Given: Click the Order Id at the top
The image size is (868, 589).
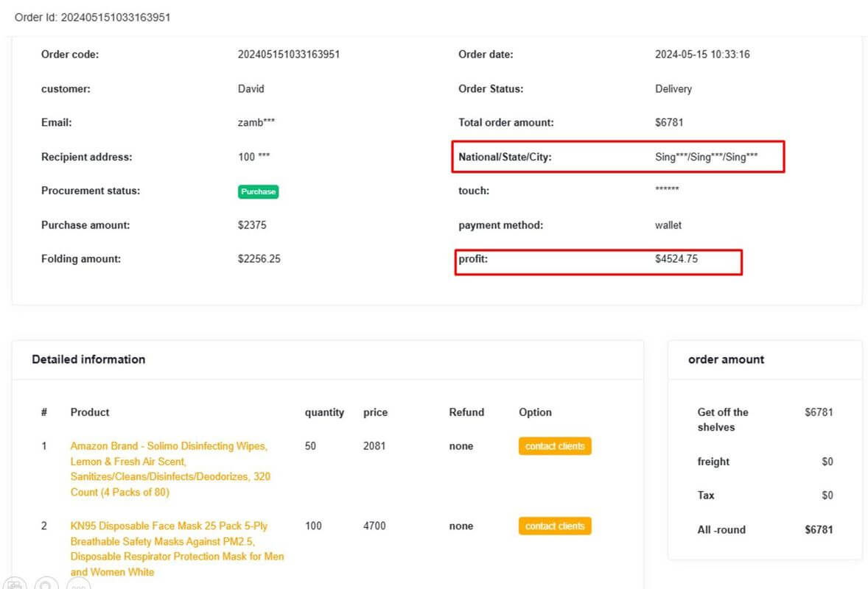Looking at the screenshot, I should pos(92,17).
